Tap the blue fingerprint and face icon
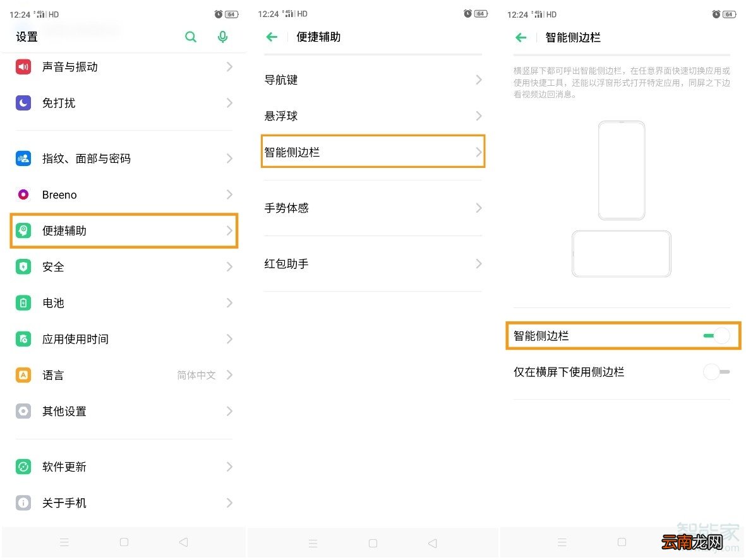This screenshot has height=560, width=746. point(23,158)
